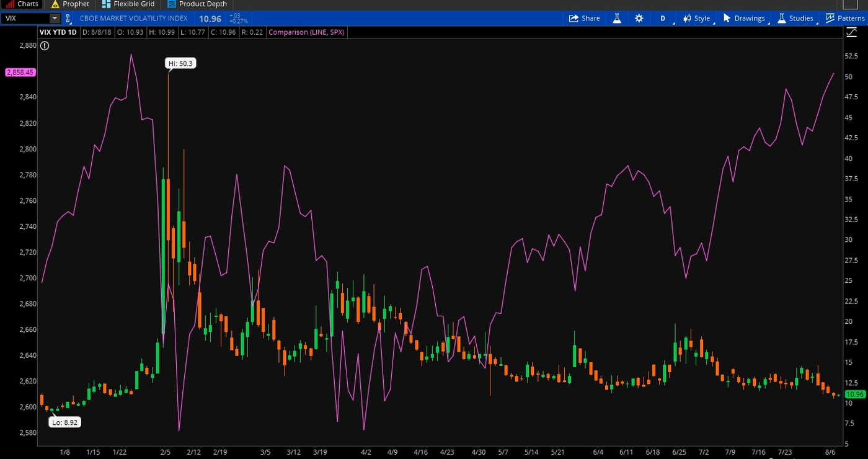Click the Share button
The height and width of the screenshot is (459, 868).
tap(585, 19)
